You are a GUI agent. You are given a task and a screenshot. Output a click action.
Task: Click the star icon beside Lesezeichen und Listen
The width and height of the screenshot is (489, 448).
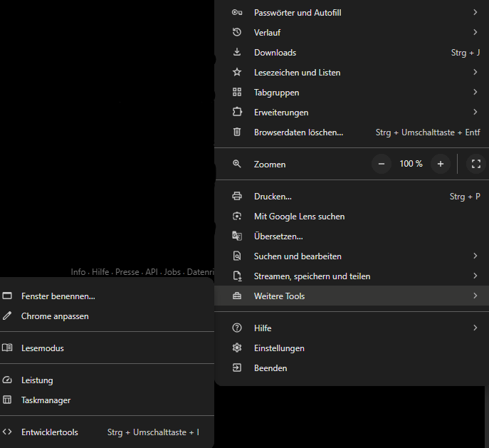pyautogui.click(x=237, y=72)
